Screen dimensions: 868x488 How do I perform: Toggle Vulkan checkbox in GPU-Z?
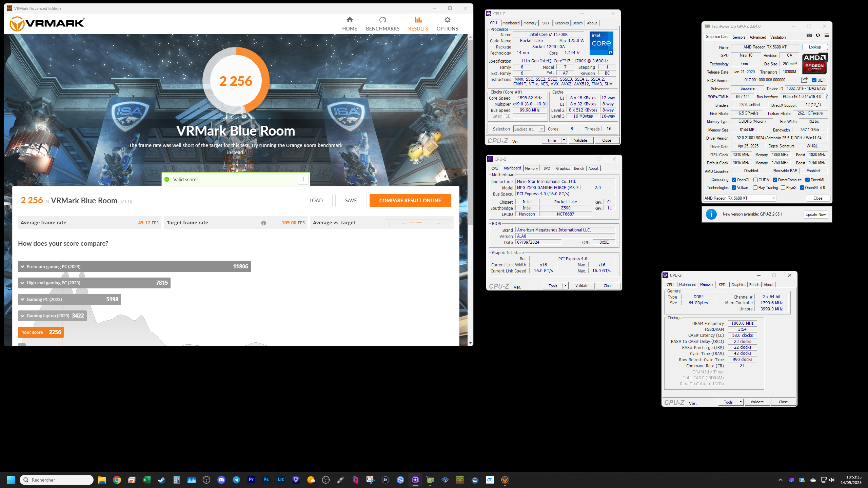pos(734,188)
